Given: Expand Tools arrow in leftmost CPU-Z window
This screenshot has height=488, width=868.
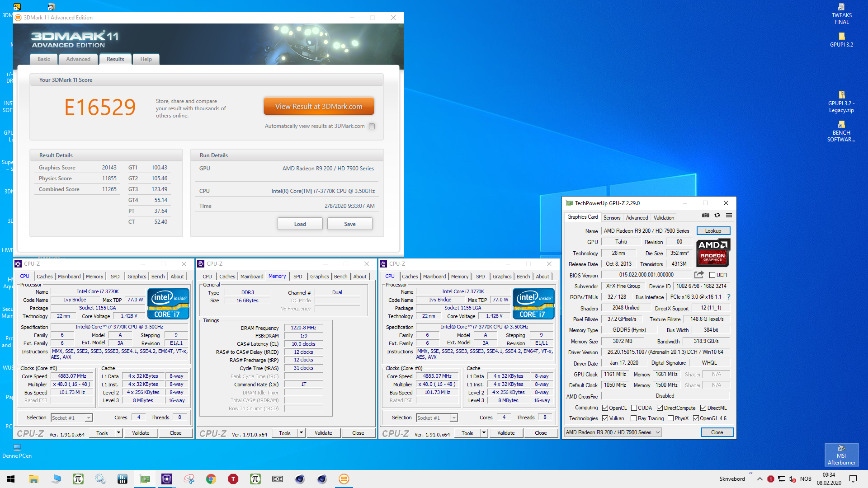Looking at the screenshot, I should (118, 433).
